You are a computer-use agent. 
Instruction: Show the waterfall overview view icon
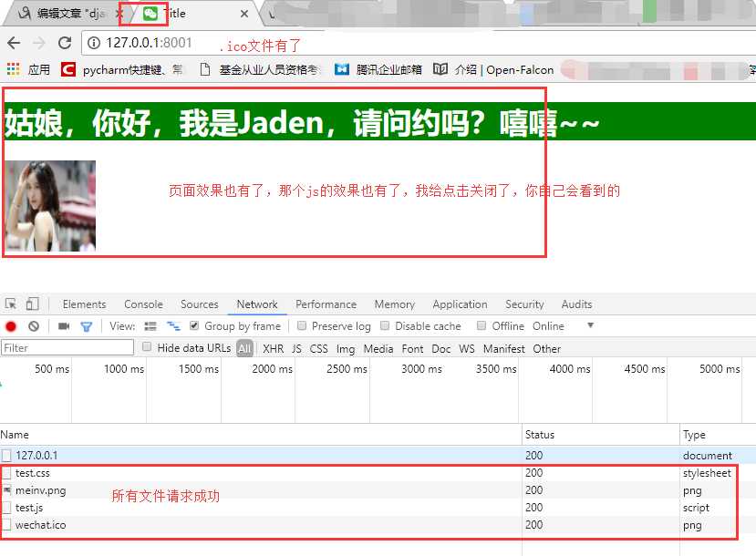click(x=173, y=326)
